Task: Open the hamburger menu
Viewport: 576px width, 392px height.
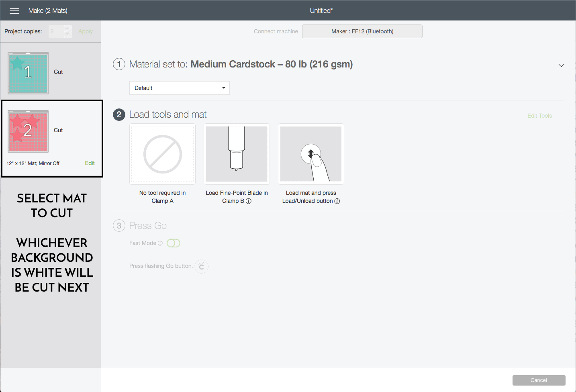Action: [x=14, y=11]
